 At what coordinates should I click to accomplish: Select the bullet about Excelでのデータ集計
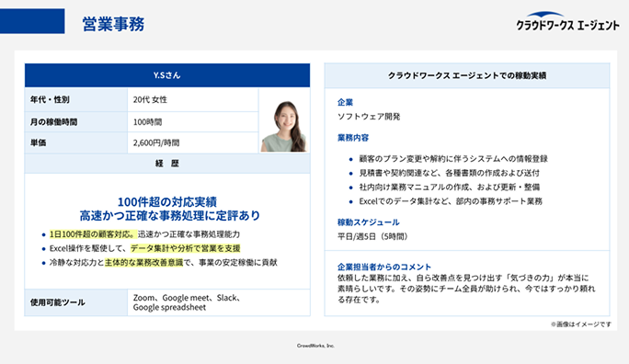coord(451,201)
